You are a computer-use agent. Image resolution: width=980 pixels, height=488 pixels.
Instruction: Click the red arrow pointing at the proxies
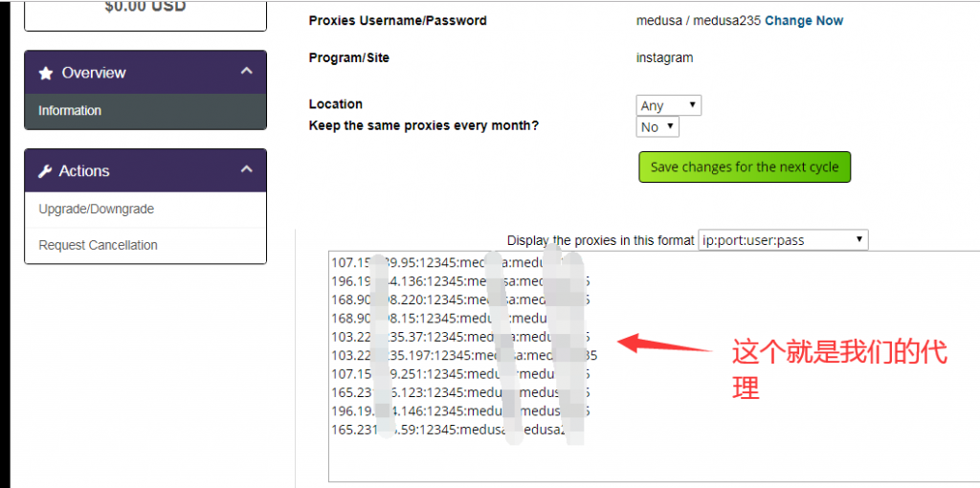[x=665, y=345]
